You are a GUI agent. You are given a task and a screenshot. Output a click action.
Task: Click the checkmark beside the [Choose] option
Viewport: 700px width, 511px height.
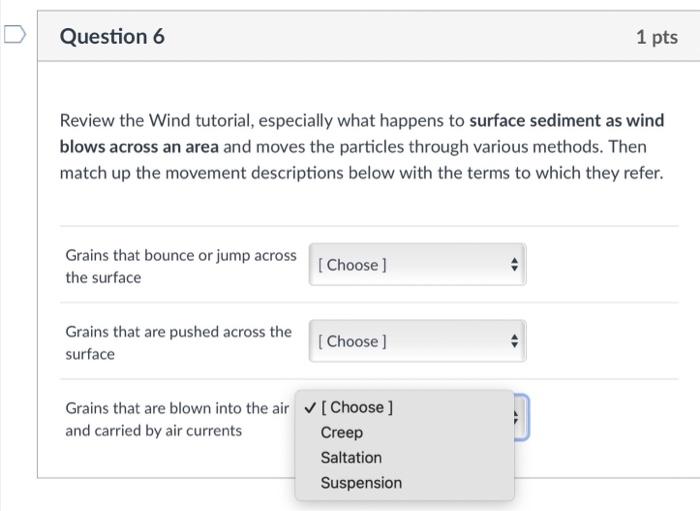coord(311,408)
